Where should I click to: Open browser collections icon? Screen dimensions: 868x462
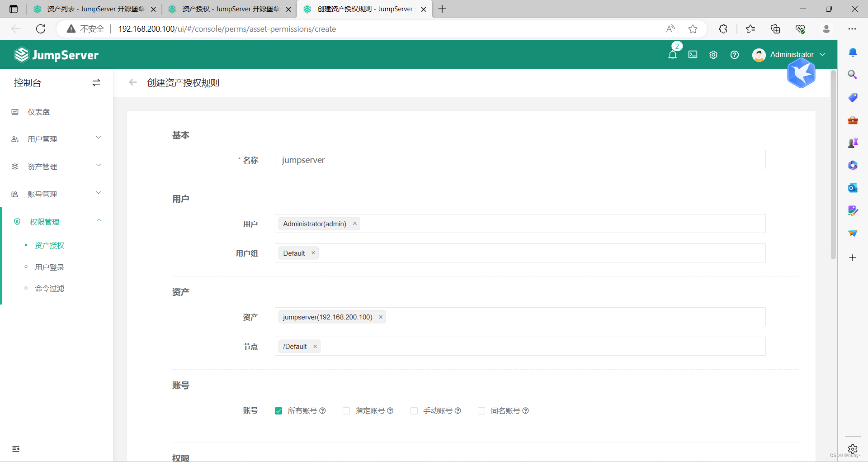[775, 29]
